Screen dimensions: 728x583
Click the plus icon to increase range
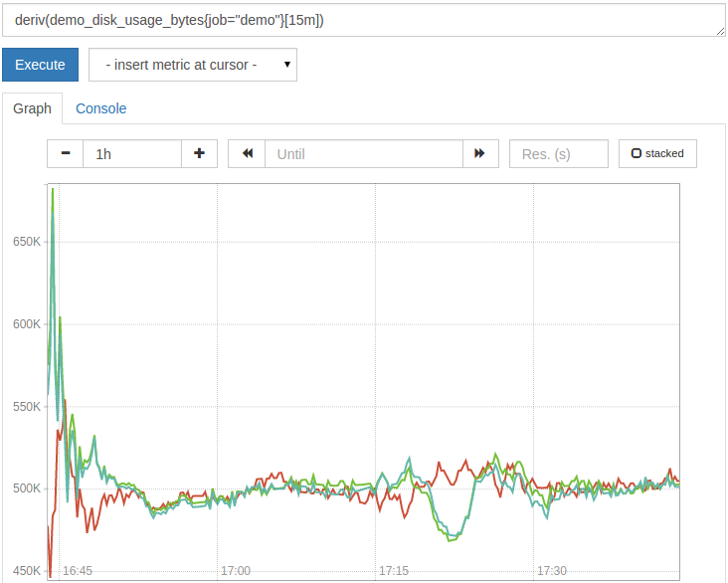[199, 154]
